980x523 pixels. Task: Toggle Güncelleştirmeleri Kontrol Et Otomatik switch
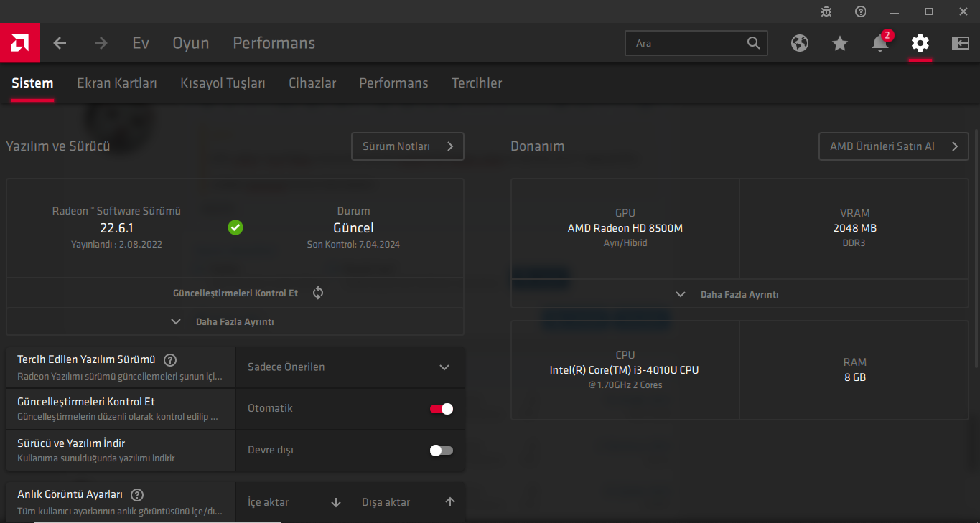click(x=442, y=409)
